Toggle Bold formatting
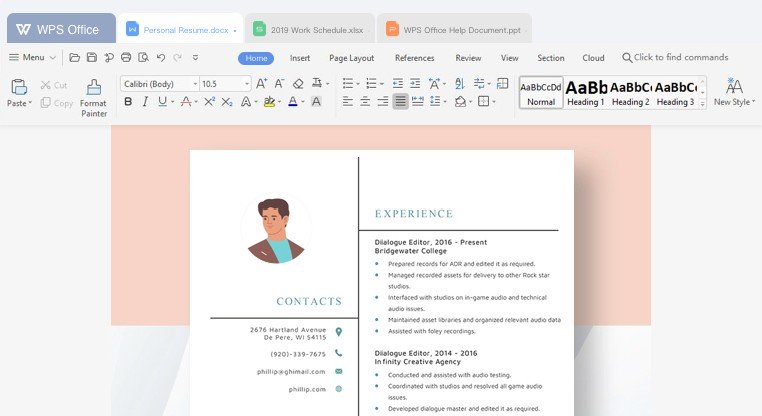 click(x=128, y=102)
